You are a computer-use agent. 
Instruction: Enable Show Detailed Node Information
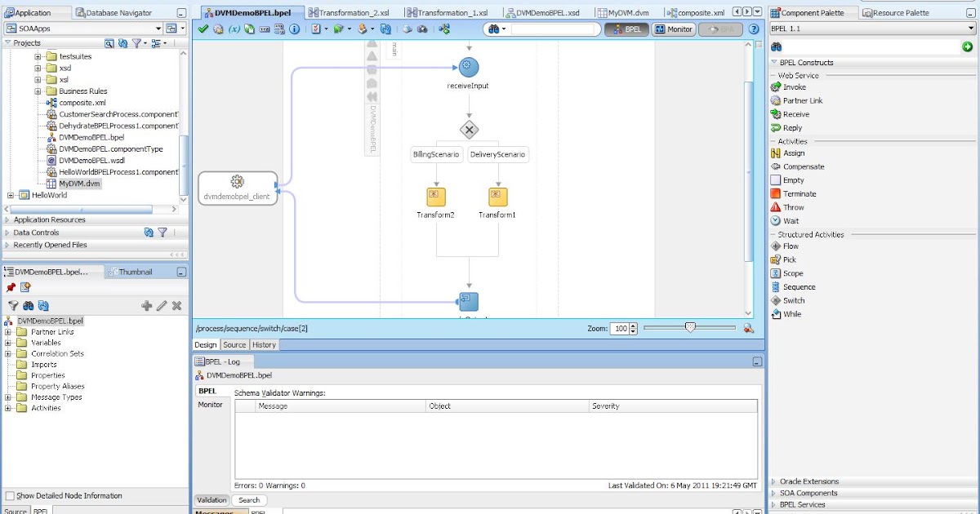[10, 495]
